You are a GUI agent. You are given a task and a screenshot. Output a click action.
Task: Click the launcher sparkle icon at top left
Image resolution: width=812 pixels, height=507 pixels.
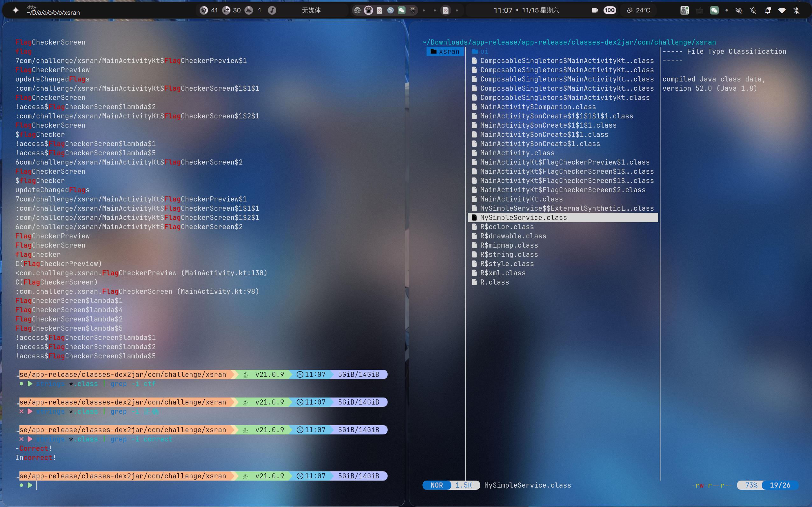point(15,11)
